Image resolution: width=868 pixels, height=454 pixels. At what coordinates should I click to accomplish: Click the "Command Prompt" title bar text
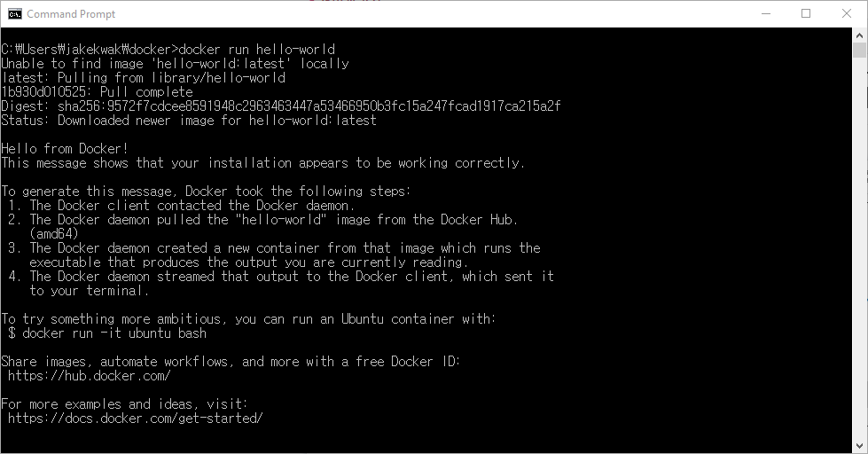[71, 14]
